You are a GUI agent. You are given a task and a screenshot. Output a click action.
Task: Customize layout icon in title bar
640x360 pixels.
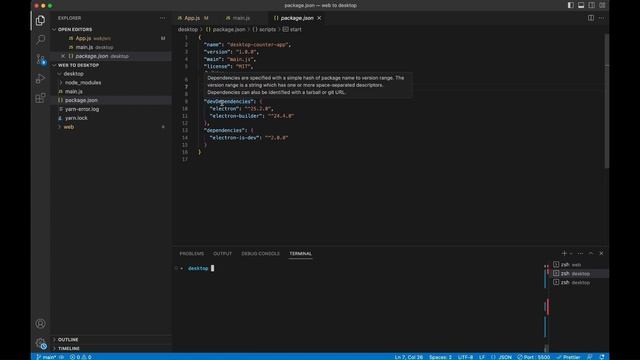[602, 5]
